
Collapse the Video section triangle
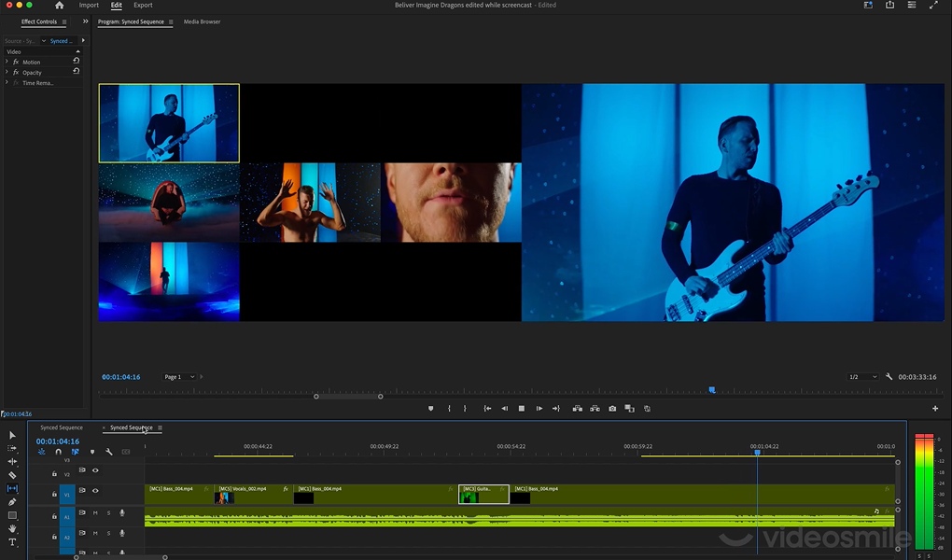(x=77, y=51)
